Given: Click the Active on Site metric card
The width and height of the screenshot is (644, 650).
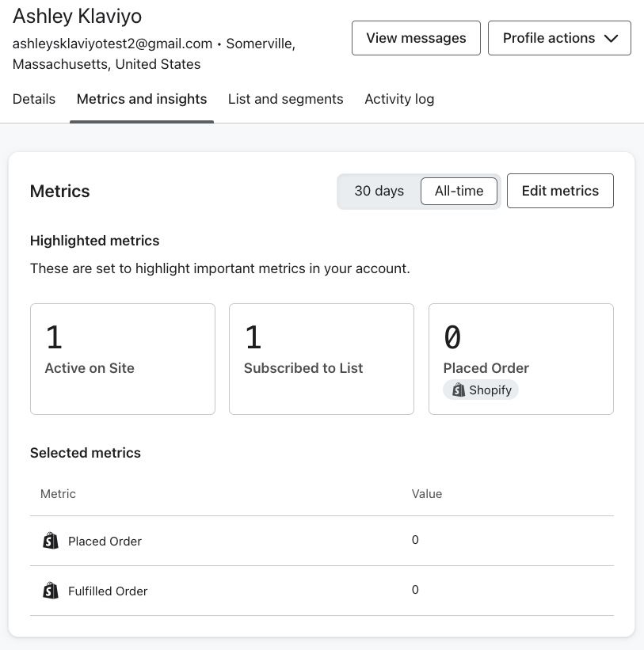Looking at the screenshot, I should tap(122, 358).
